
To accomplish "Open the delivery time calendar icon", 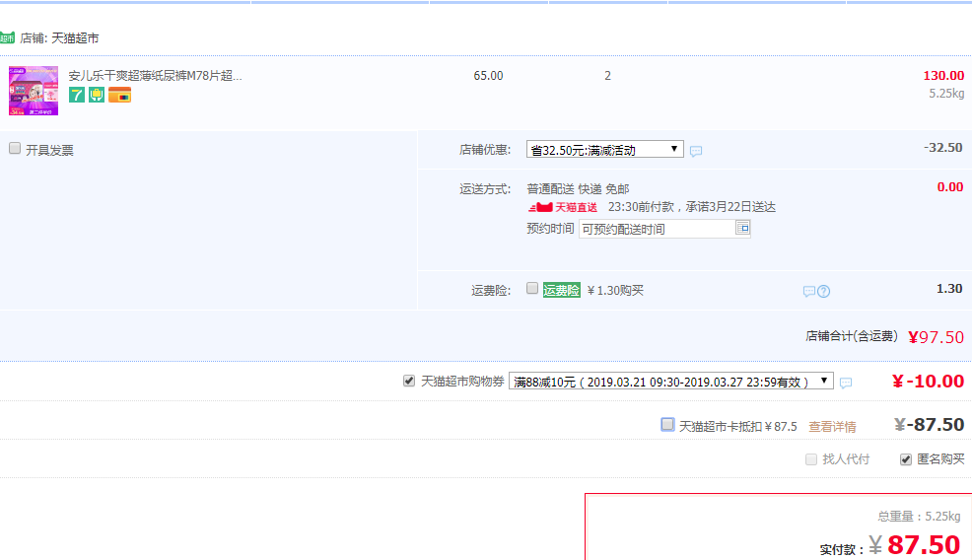I will pyautogui.click(x=742, y=228).
